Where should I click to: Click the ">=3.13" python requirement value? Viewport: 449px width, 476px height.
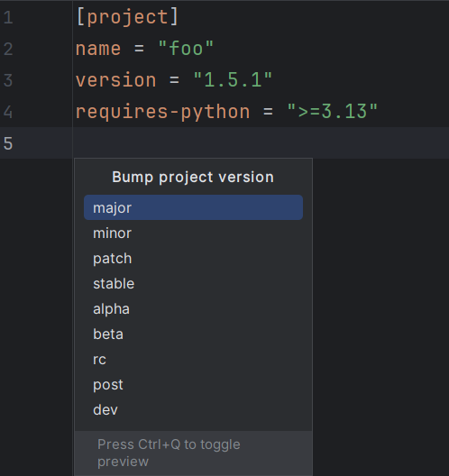coord(332,112)
